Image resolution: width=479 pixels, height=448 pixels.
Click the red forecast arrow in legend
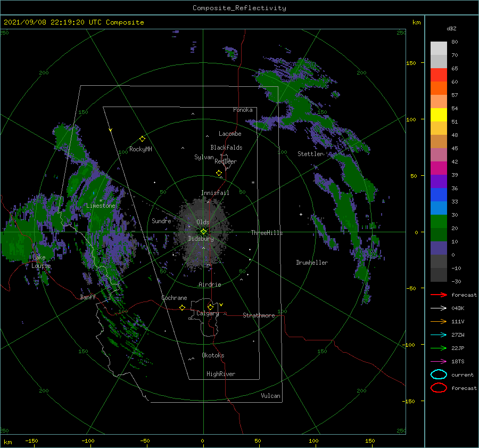(439, 295)
